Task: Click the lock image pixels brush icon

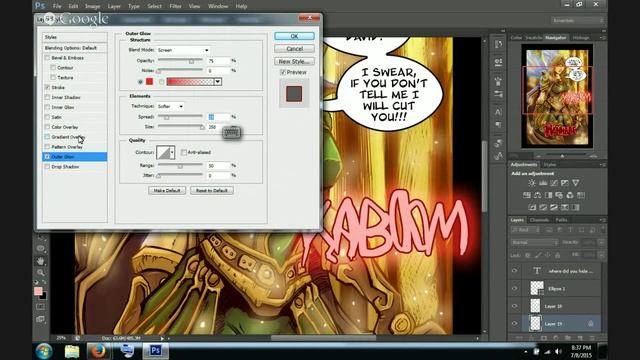Action: [x=538, y=255]
